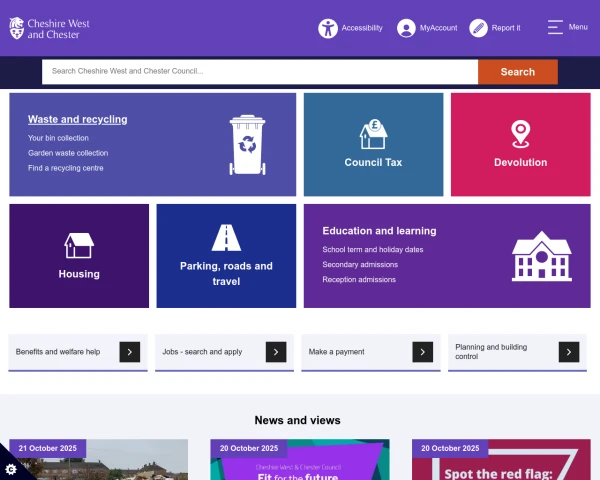Open cookie settings gear icon
Viewport: 600px width, 480px height.
pos(11,469)
